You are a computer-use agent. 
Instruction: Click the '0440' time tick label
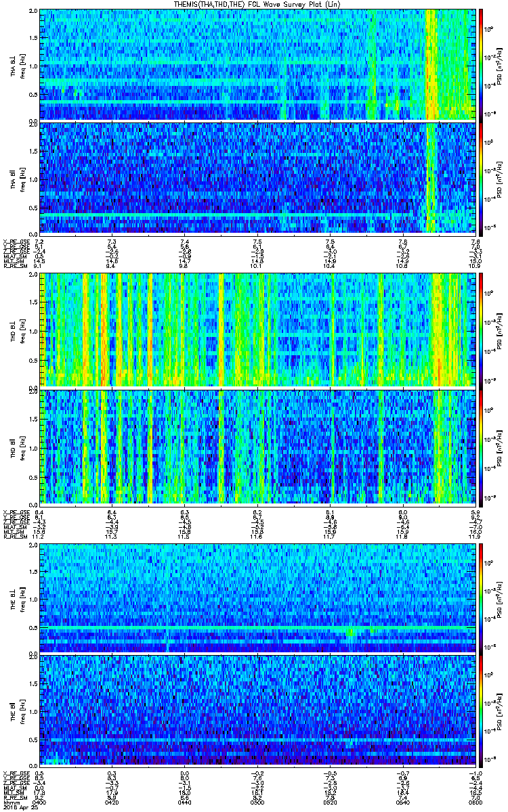[x=185, y=801]
